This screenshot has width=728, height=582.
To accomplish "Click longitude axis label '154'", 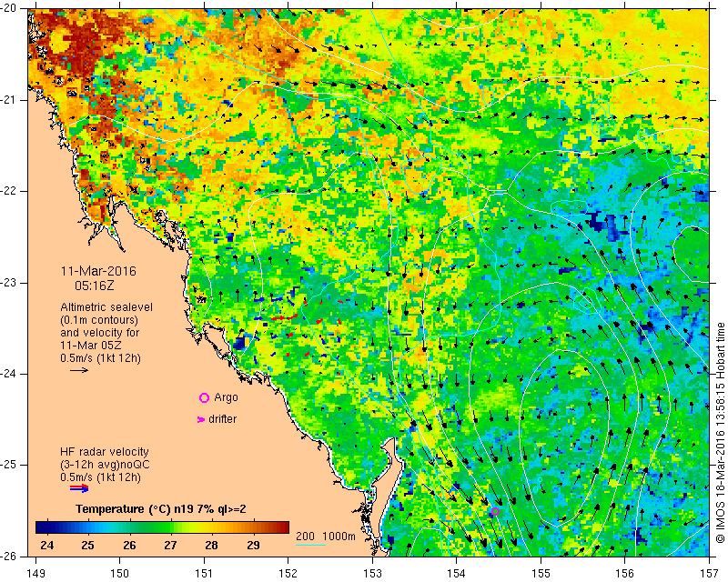I will (x=457, y=574).
